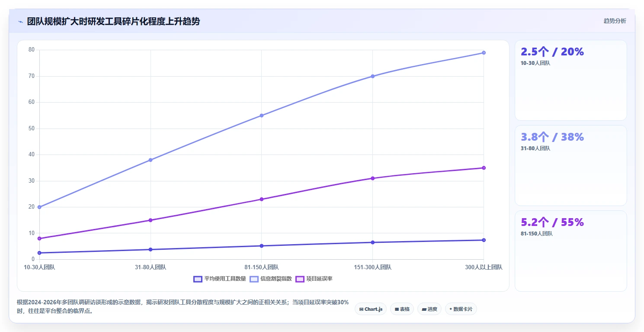644x332 pixels.
Task: Click the 31-80人团队 caption in the second card
Action: click(x=535, y=148)
